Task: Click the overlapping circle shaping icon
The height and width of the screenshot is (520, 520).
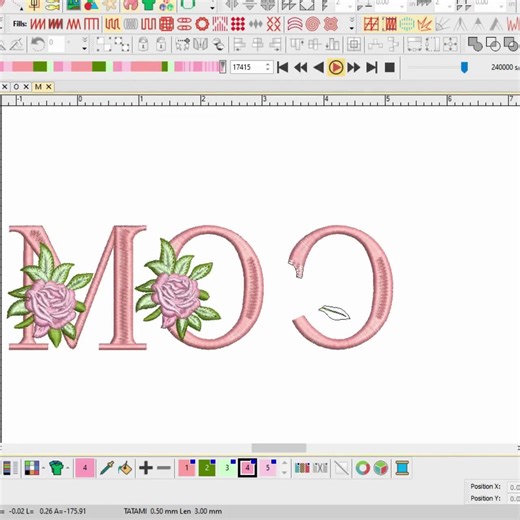Action: coord(493,44)
